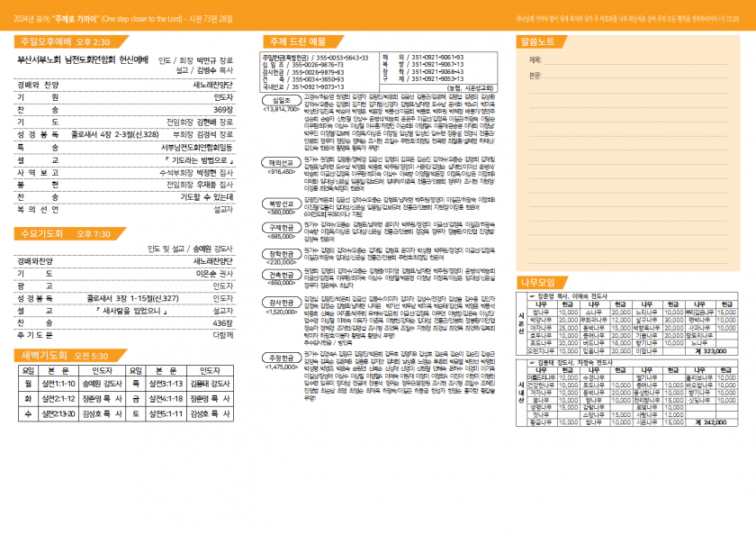The height and width of the screenshot is (535, 756).
Task: Select '전임회장 우재충 집사' in offering row
Action: (x=200, y=185)
